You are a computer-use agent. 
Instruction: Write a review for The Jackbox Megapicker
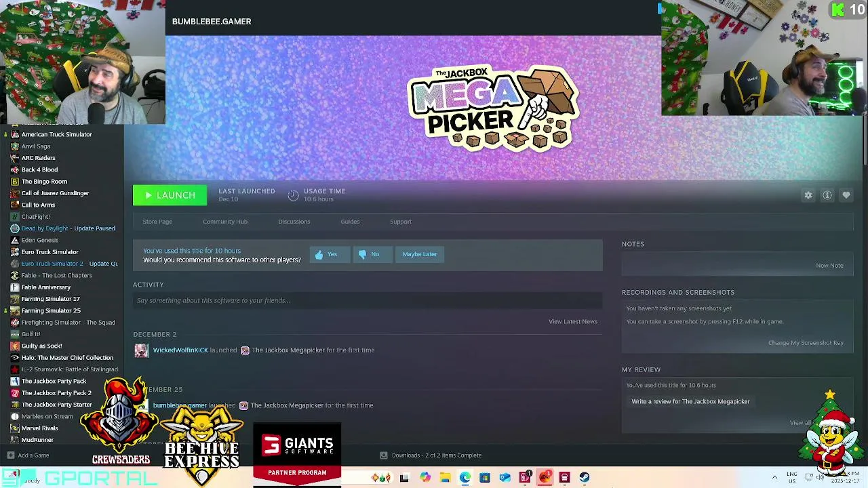690,401
